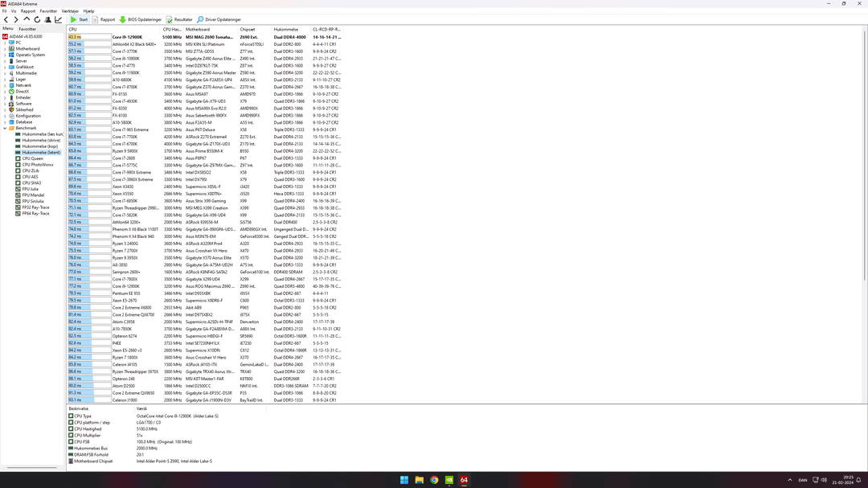Click Driver Opdateringer magnifier button
Screen dimensions: 868x488
tap(219, 19)
